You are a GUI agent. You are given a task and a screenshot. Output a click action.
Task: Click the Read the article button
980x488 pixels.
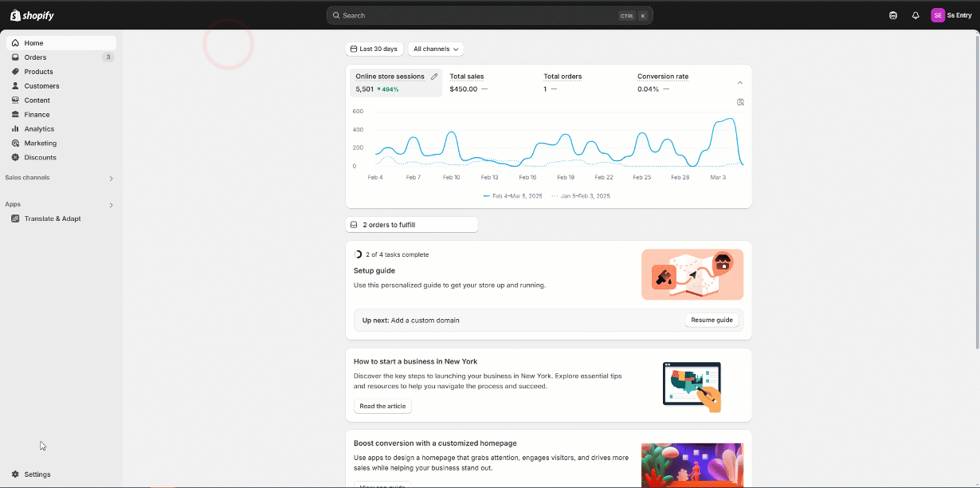pos(382,407)
